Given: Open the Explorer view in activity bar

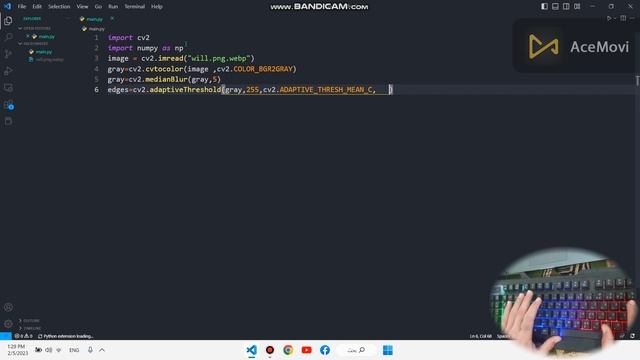Looking at the screenshot, I should [8, 21].
